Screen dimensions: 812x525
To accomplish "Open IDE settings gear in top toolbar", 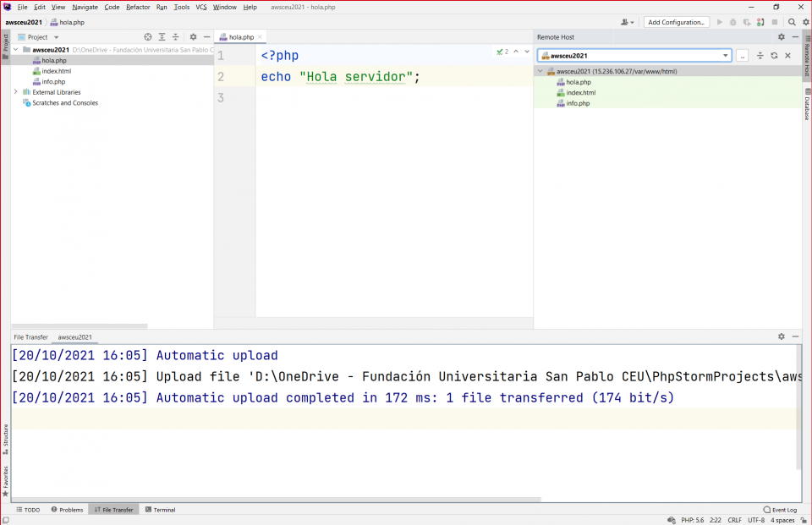I will point(806,22).
